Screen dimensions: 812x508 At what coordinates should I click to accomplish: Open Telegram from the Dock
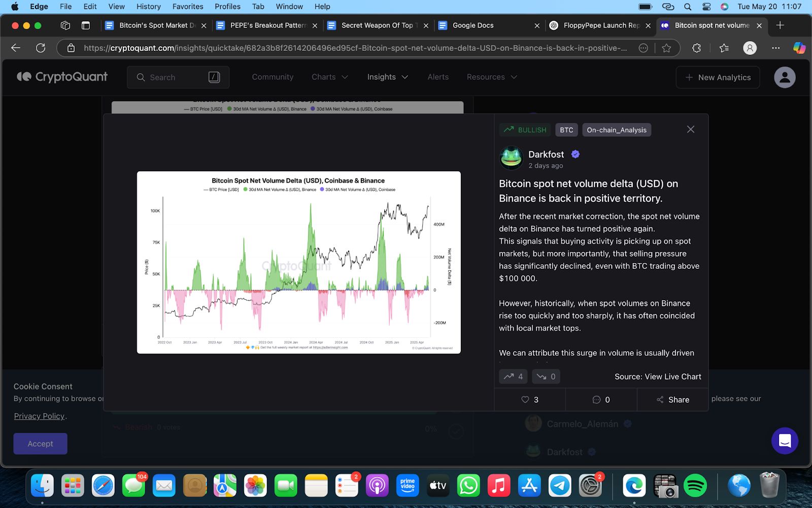(x=560, y=486)
